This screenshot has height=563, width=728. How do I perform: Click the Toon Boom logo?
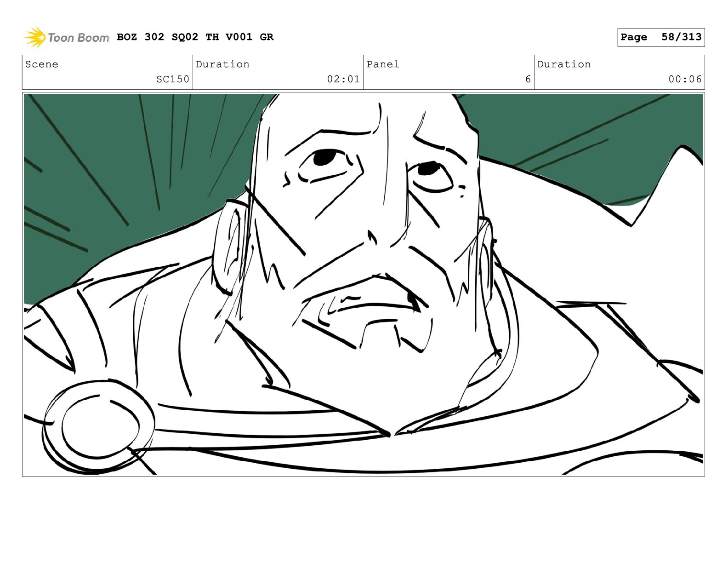tap(66, 37)
